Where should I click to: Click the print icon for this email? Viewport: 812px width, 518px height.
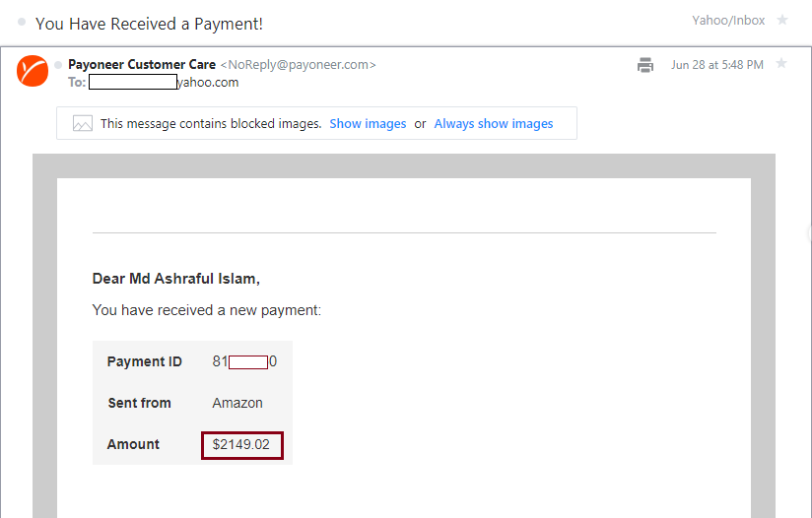[x=645, y=65]
